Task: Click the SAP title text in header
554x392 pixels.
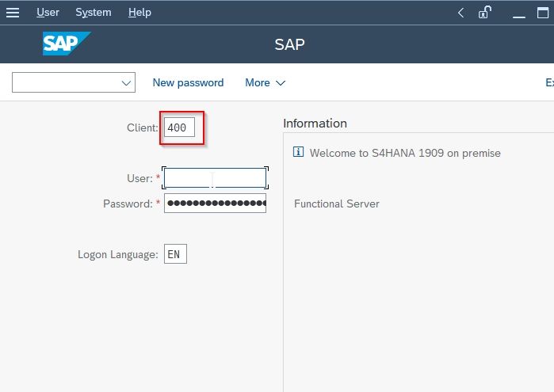Action: pos(289,44)
